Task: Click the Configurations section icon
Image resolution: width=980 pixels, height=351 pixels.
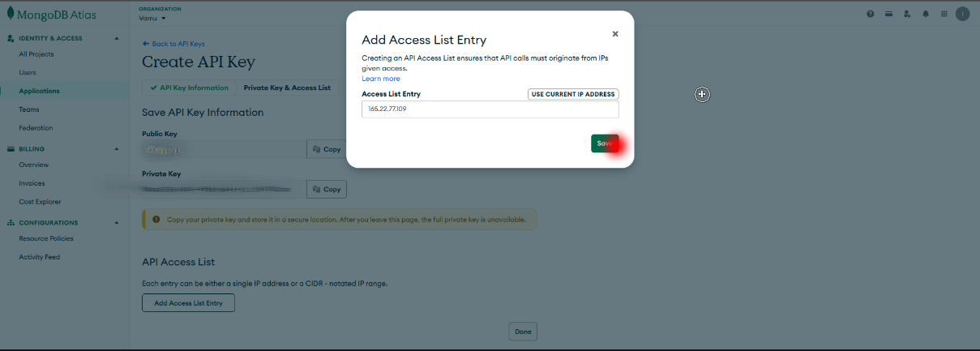Action: tap(11, 223)
